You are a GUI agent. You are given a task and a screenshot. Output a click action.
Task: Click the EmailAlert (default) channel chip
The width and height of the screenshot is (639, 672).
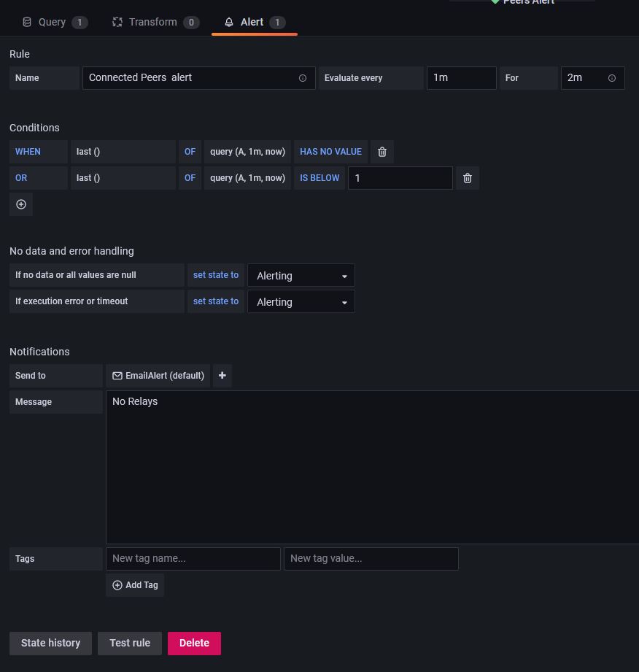pyautogui.click(x=158, y=376)
